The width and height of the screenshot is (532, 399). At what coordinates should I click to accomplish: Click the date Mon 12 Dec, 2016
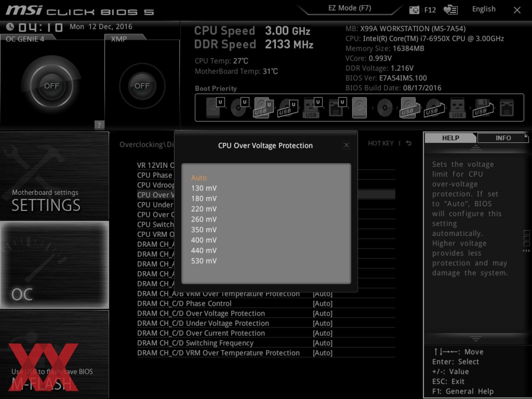pyautogui.click(x=101, y=27)
